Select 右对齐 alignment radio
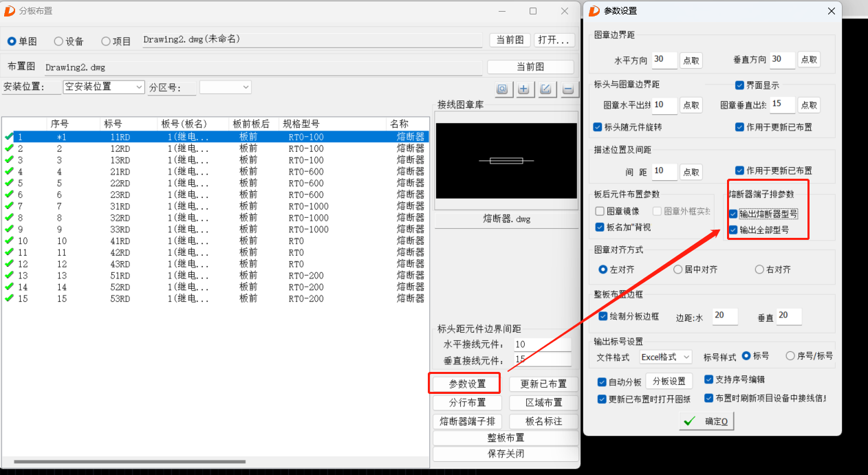The image size is (868, 475). click(x=759, y=269)
